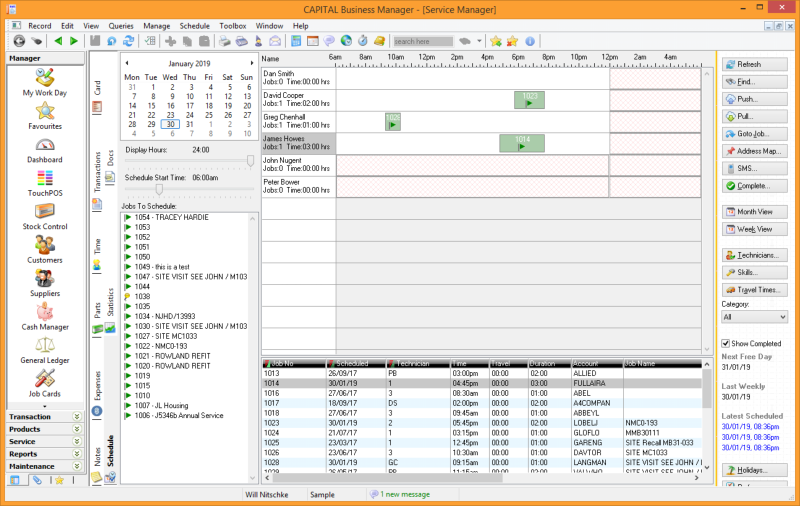Open the Manage menu

tap(157, 26)
